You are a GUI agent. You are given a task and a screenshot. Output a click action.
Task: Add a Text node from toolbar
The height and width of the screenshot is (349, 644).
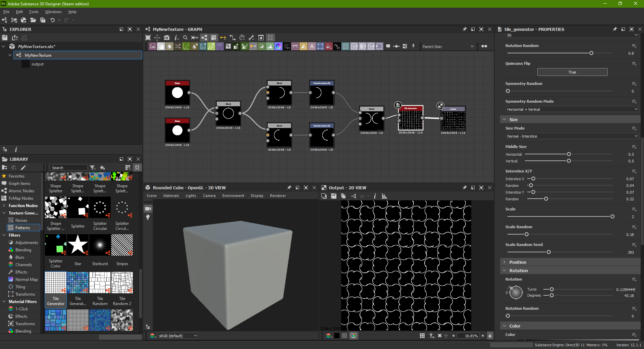(312, 46)
